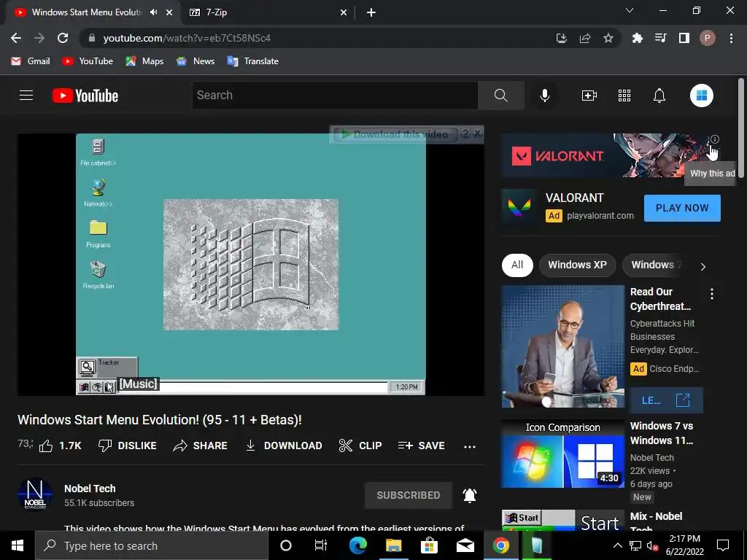The width and height of the screenshot is (747, 560).
Task: Toggle Chrome side panel
Action: [x=684, y=38]
